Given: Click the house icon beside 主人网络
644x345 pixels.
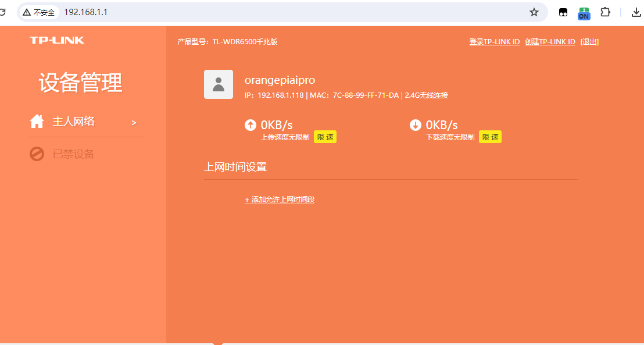Looking at the screenshot, I should (37, 122).
